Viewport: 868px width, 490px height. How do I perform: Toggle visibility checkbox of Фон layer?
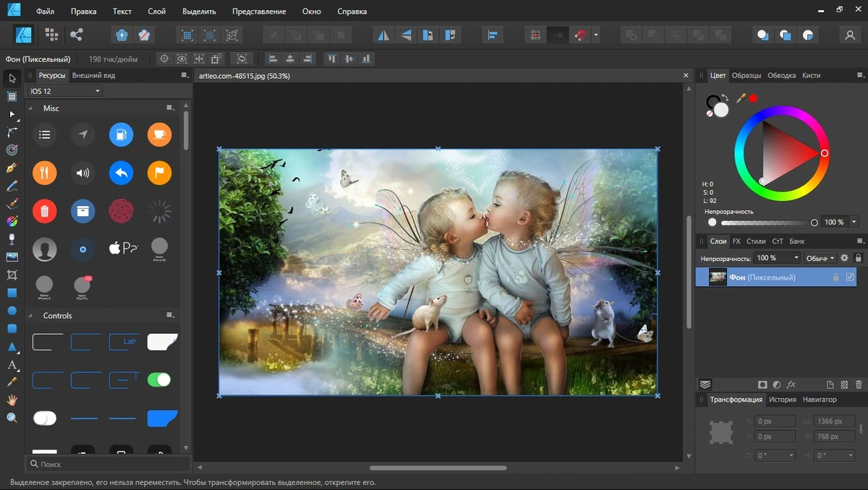(851, 277)
